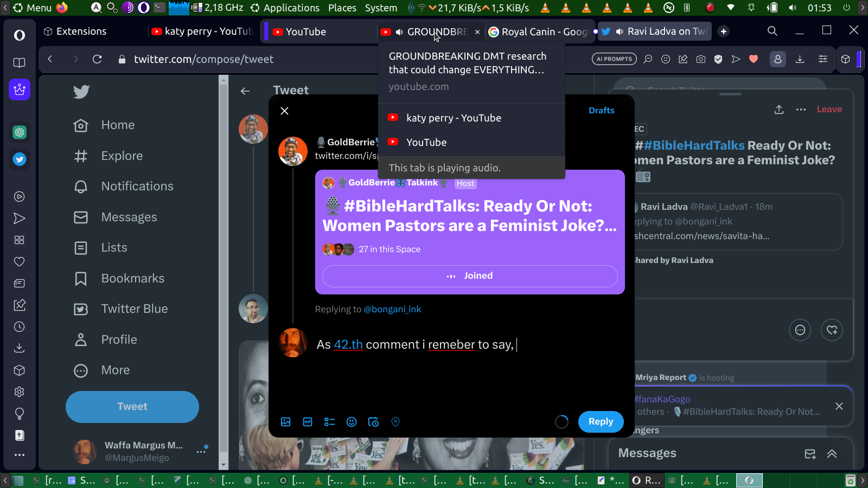This screenshot has height=488, width=868.
Task: Click the bottom taskbar's left scroll arrow
Action: click(5, 480)
